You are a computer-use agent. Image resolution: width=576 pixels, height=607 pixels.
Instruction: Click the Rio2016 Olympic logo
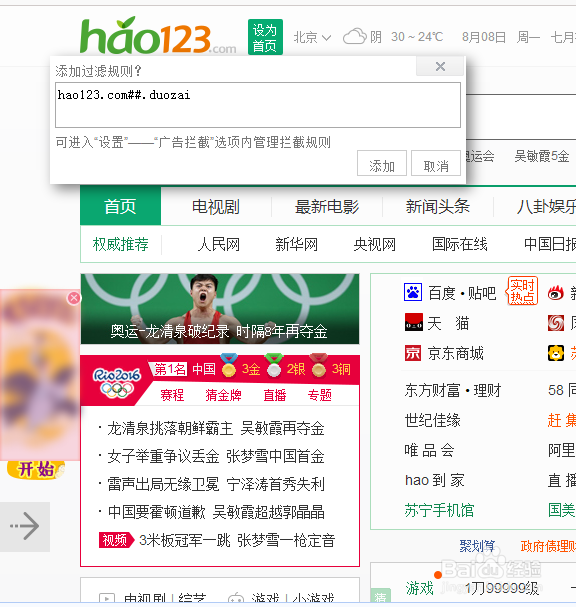pos(117,382)
